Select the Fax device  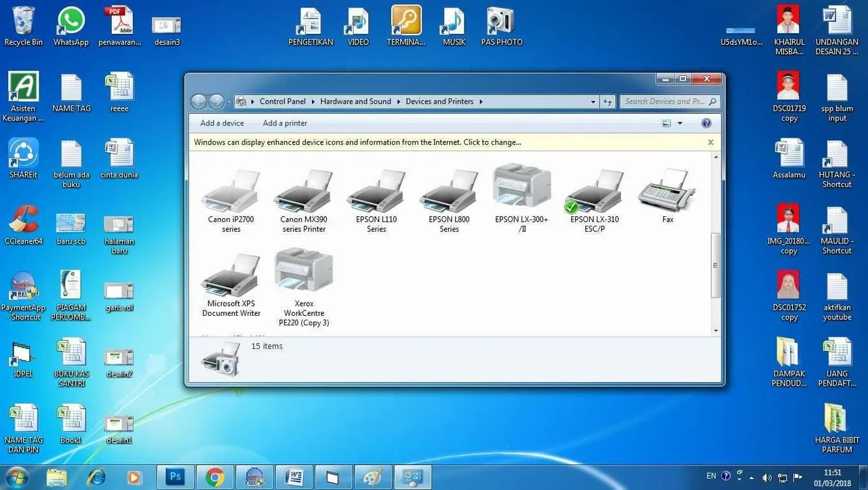pyautogui.click(x=667, y=197)
